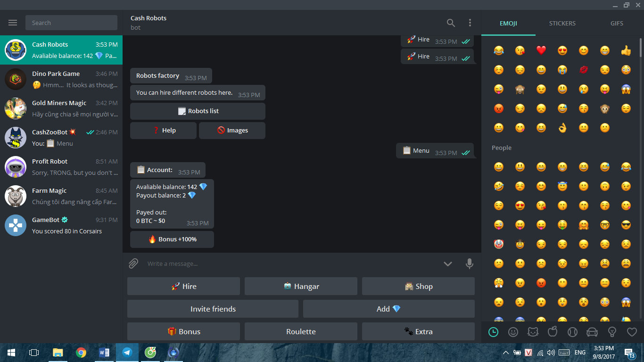Open the Windows notification center
Viewport: 644px width, 362px height.
(629, 353)
